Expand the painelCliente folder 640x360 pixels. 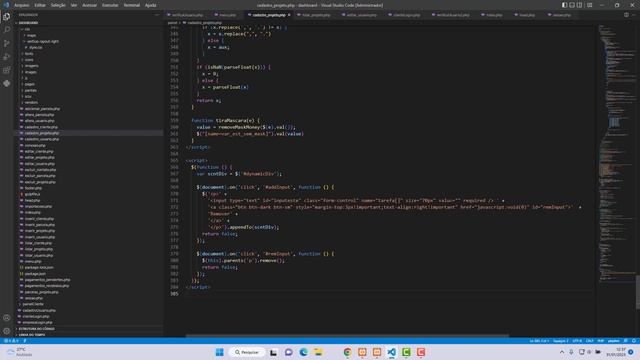pyautogui.click(x=32, y=304)
